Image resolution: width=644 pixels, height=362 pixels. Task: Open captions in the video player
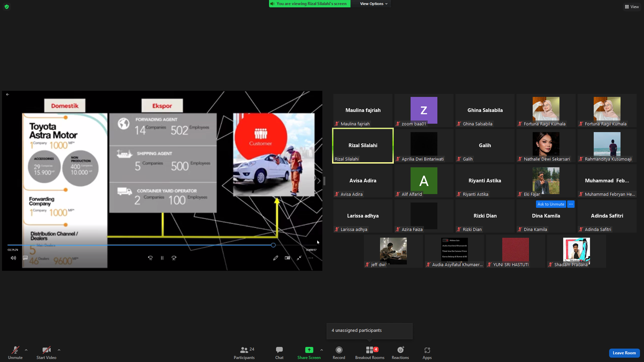[x=25, y=258]
